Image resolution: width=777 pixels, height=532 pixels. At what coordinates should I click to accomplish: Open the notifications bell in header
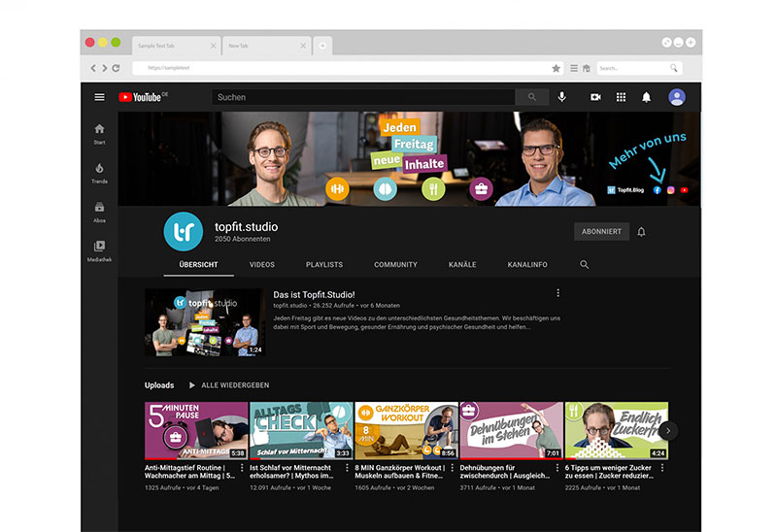pyautogui.click(x=646, y=97)
